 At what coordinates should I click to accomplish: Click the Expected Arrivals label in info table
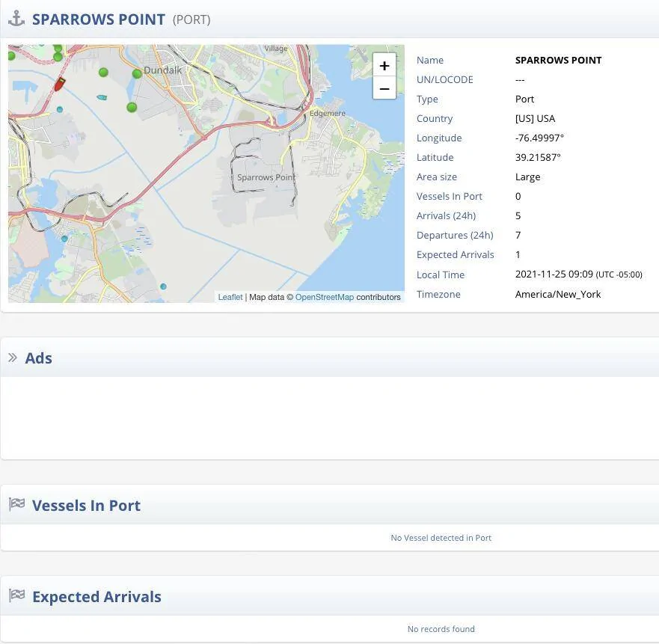click(x=455, y=255)
